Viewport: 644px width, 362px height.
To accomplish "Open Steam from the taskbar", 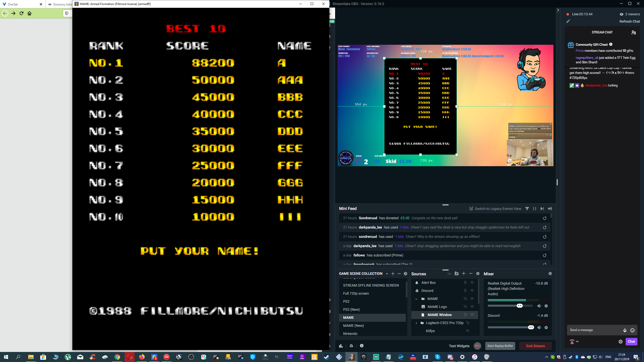I will [327, 357].
